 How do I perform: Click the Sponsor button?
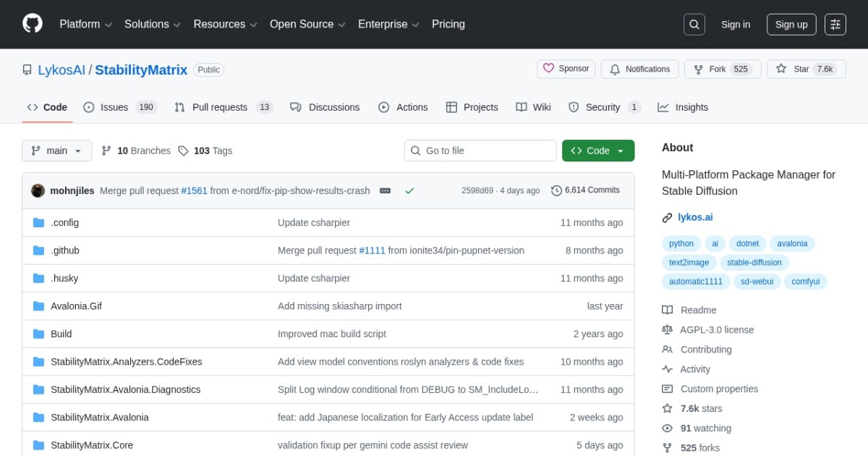pos(566,68)
